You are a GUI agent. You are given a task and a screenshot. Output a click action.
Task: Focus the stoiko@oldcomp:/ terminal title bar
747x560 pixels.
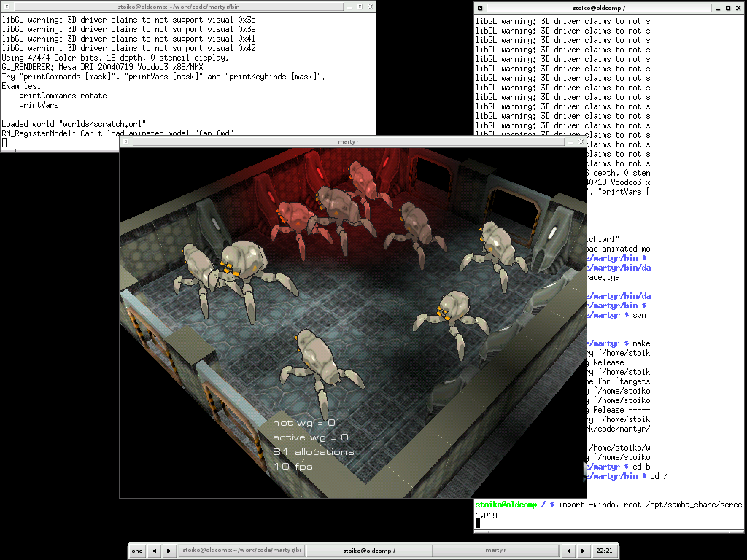click(x=599, y=8)
